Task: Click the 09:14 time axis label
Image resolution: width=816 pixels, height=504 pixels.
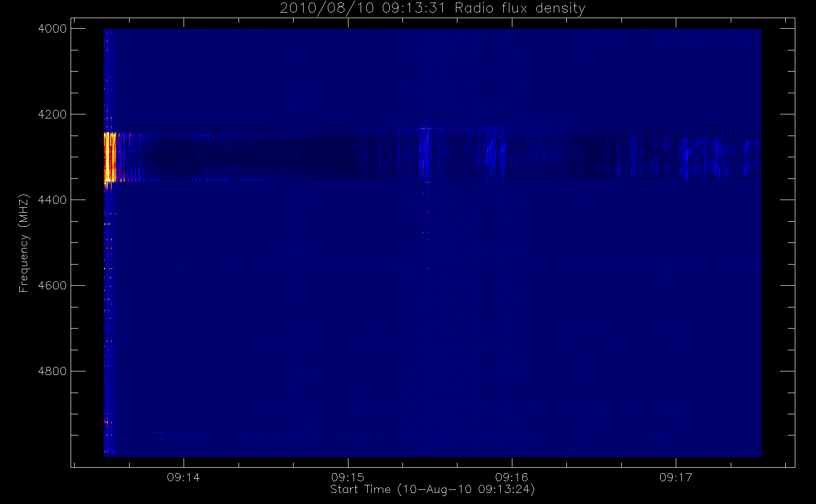Action: point(184,477)
